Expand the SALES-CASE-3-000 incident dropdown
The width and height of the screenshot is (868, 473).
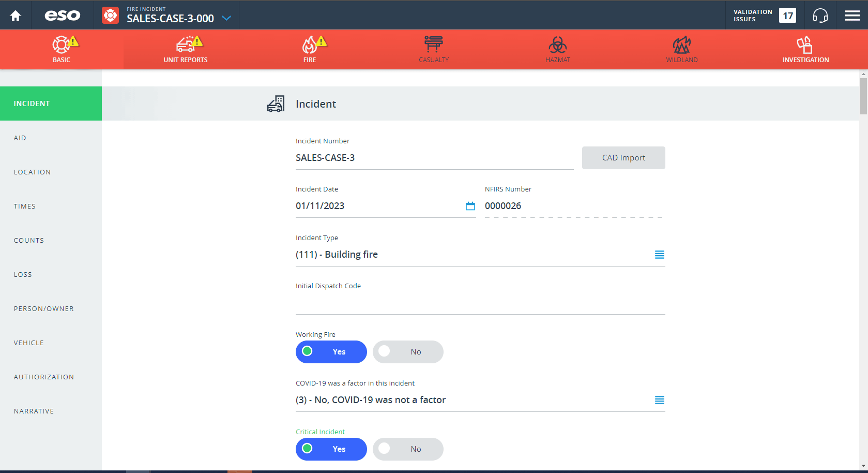226,18
